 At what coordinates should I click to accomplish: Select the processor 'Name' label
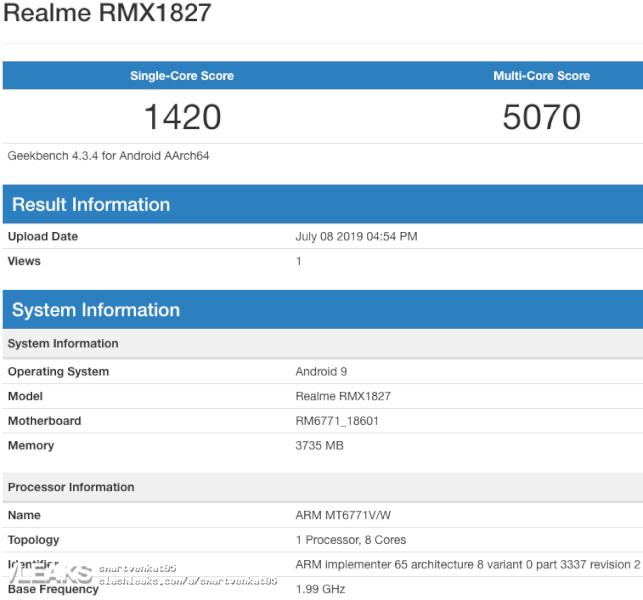click(x=24, y=515)
